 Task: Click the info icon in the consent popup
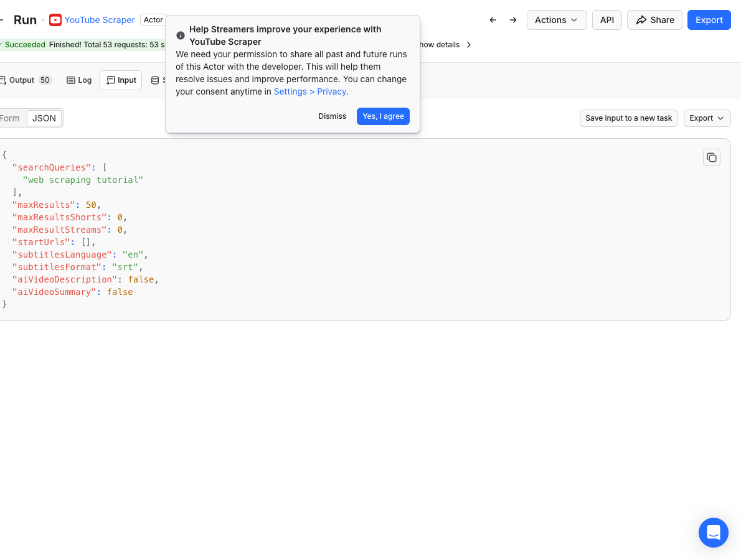(x=181, y=35)
